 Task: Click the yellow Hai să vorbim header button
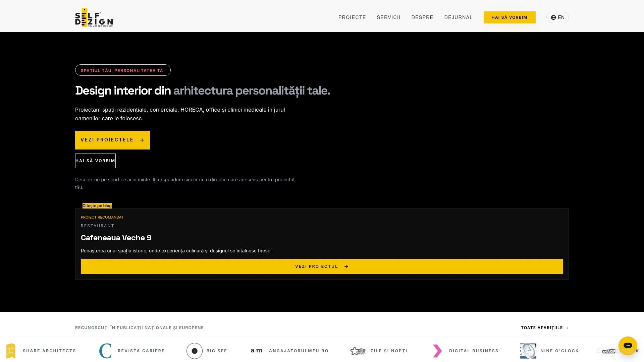click(509, 17)
